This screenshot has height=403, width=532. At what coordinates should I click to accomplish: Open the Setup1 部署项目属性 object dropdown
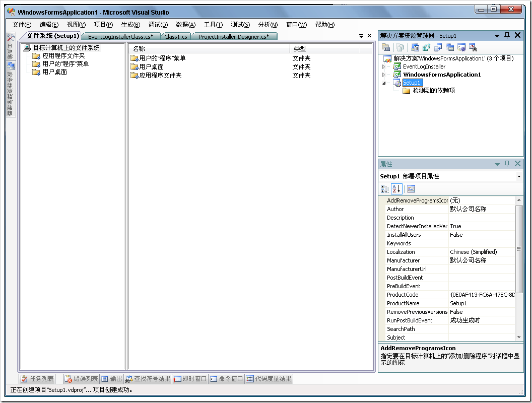point(519,176)
